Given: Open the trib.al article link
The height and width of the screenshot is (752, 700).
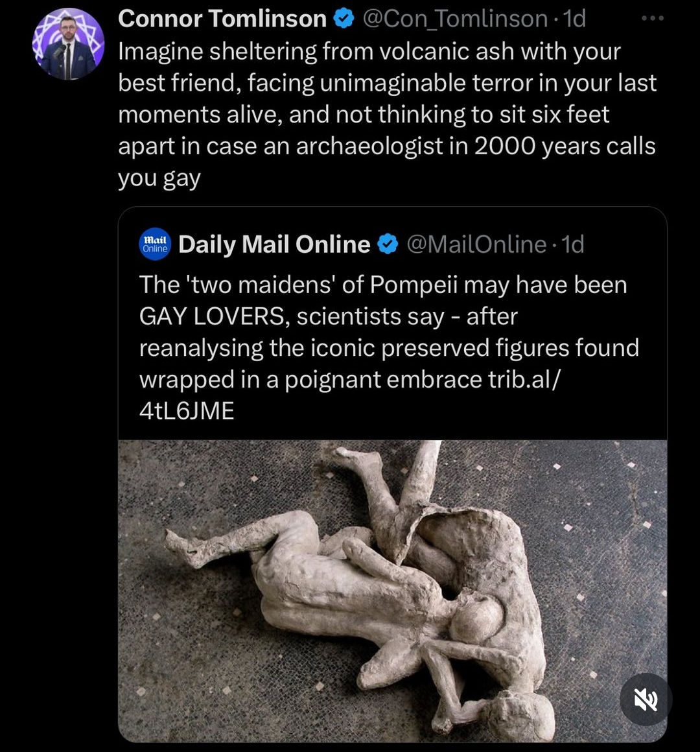Looking at the screenshot, I should tap(524, 380).
